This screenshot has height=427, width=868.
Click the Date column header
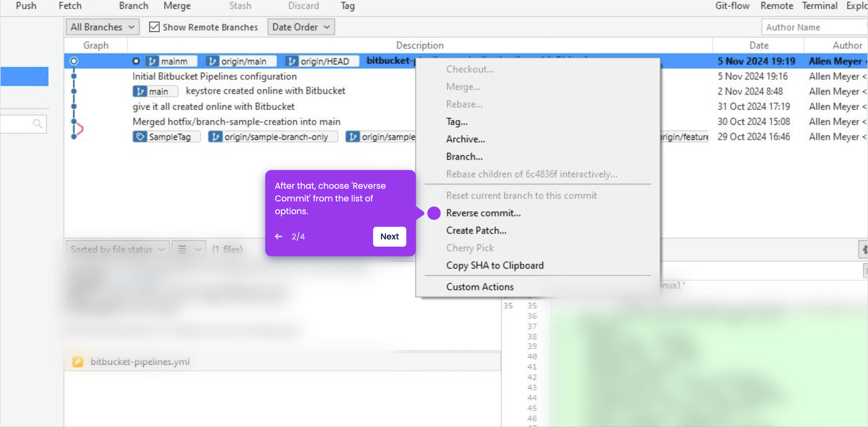click(759, 45)
